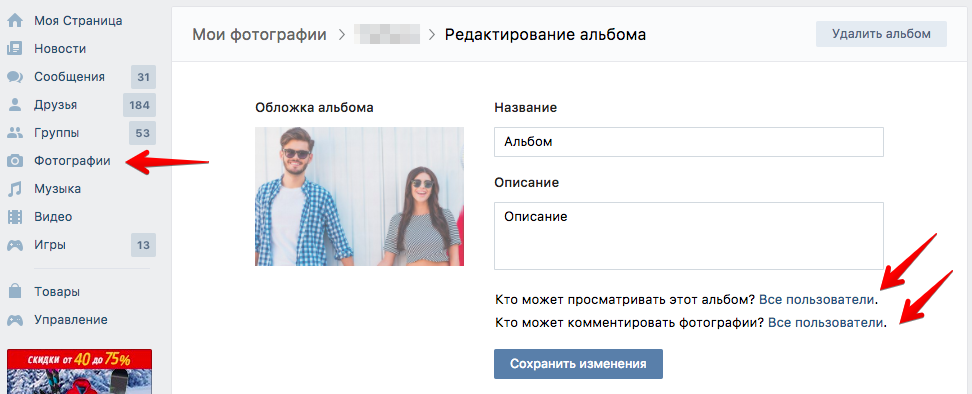Focus the Описание text area

(x=689, y=235)
